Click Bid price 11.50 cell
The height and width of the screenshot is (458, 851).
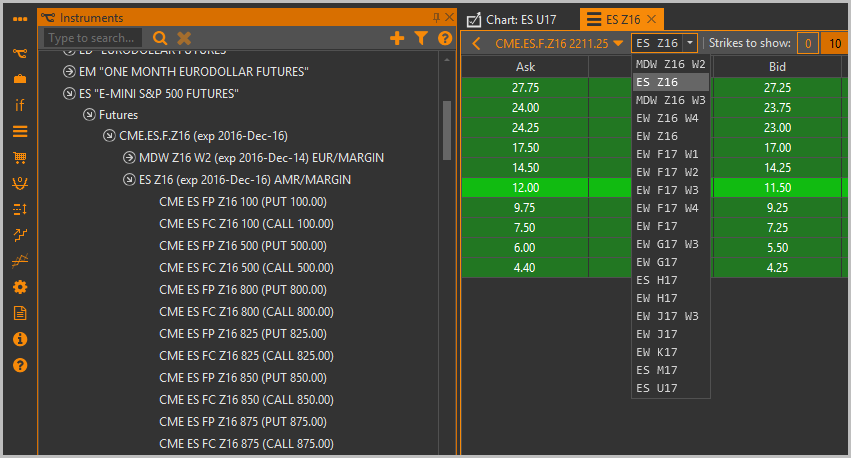(777, 188)
